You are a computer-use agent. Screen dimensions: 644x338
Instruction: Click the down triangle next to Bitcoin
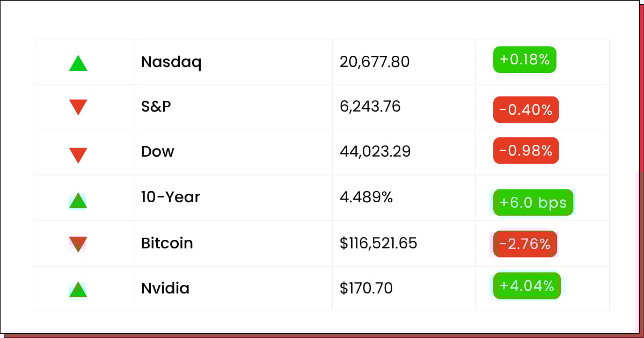78,245
